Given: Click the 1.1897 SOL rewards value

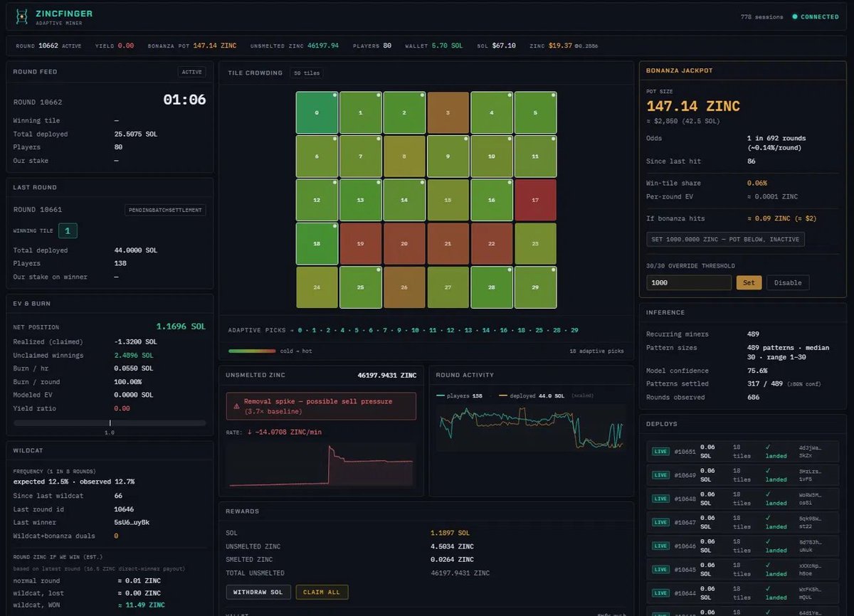Looking at the screenshot, I should [x=448, y=533].
